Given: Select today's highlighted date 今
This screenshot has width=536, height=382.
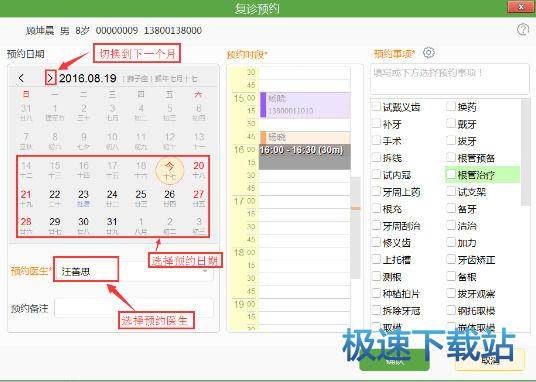Looking at the screenshot, I should point(170,170).
